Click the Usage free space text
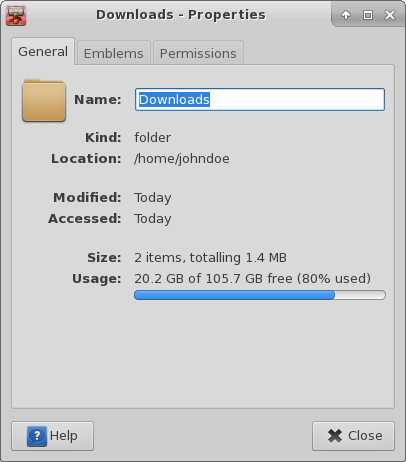406x462 pixels. [x=252, y=279]
